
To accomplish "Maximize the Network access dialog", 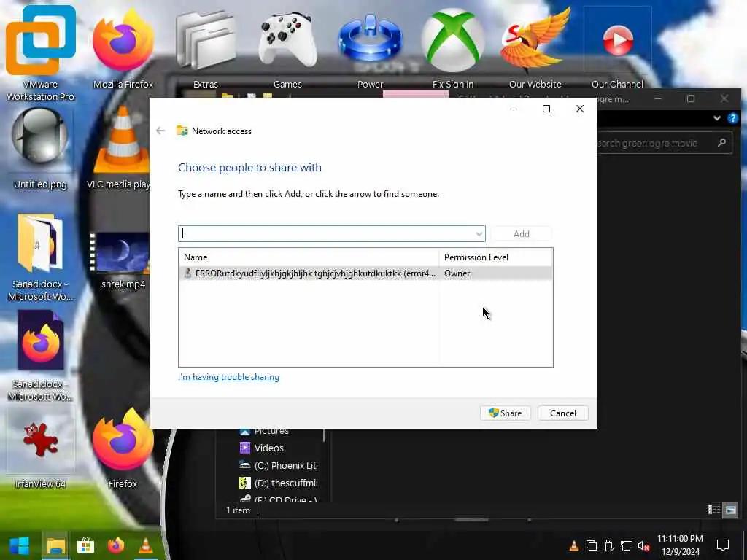I will 546,109.
